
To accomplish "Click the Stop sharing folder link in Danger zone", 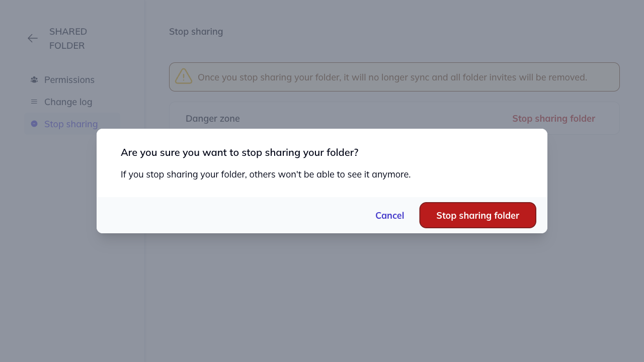I will [553, 119].
